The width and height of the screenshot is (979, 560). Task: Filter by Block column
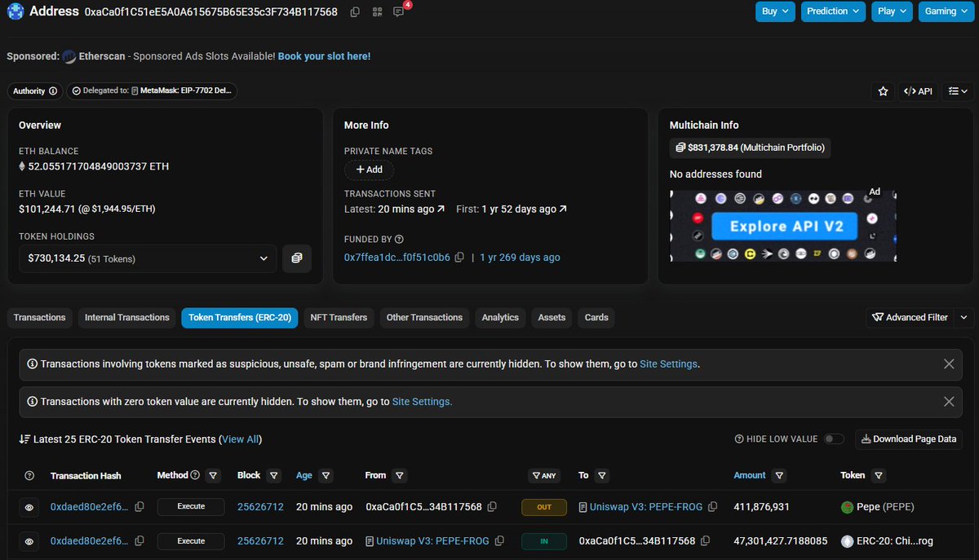[274, 476]
